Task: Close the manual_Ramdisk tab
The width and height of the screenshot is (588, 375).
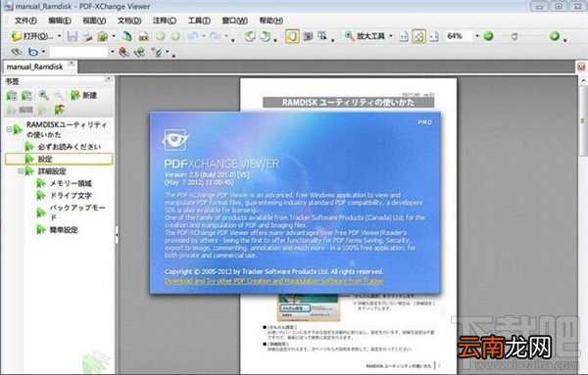Action: [72, 63]
